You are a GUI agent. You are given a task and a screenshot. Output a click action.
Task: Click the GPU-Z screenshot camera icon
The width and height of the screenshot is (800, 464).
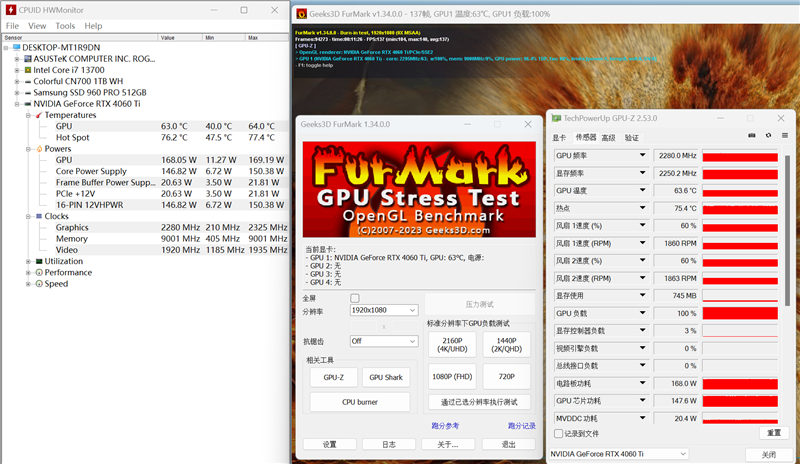click(752, 135)
